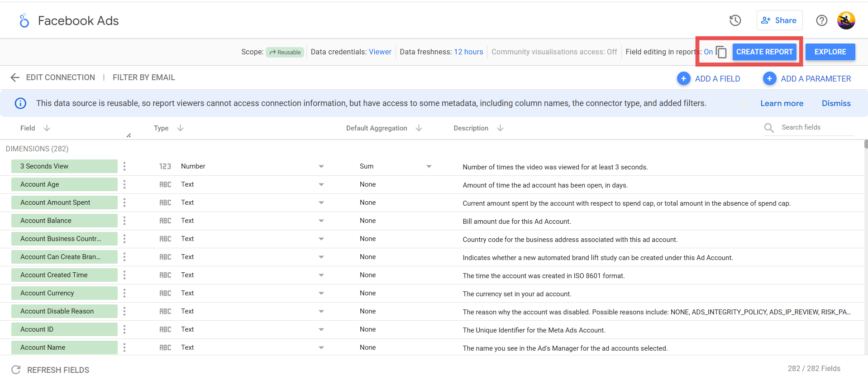Click Add a Parameter label
Image resolution: width=868 pixels, height=381 pixels.
(816, 79)
